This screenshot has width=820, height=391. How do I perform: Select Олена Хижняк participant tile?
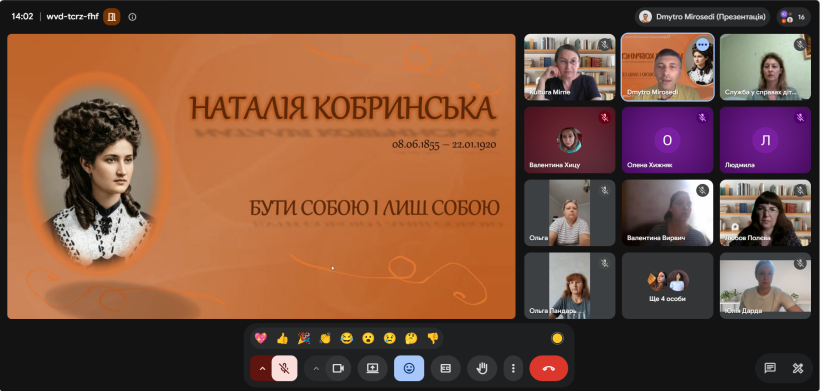click(x=667, y=140)
